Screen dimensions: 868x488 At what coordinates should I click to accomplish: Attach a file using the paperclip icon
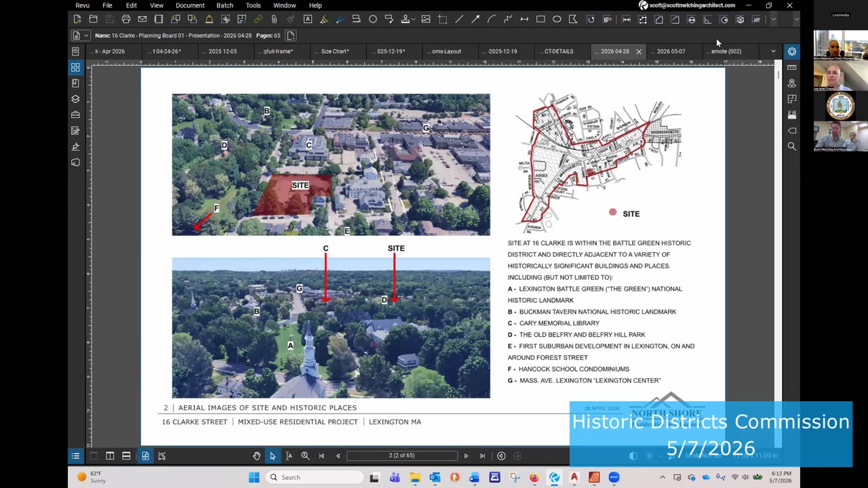click(x=275, y=19)
